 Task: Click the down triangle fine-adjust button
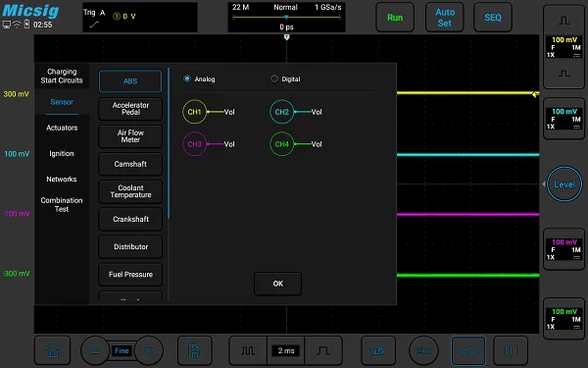pos(149,350)
